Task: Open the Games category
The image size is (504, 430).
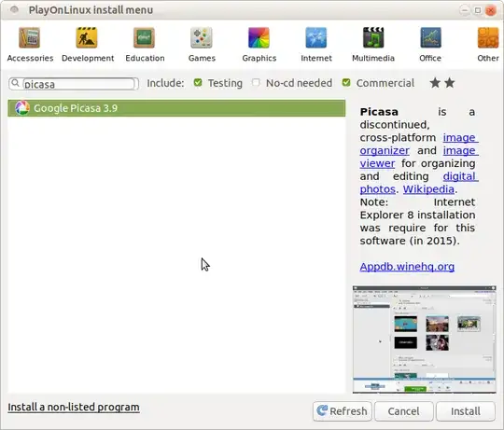Action: click(202, 45)
